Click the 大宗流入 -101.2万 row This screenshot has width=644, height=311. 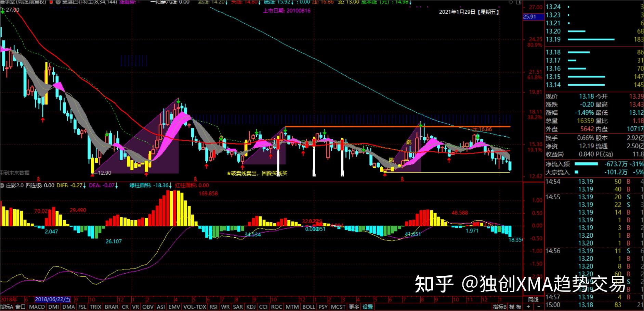(x=594, y=172)
